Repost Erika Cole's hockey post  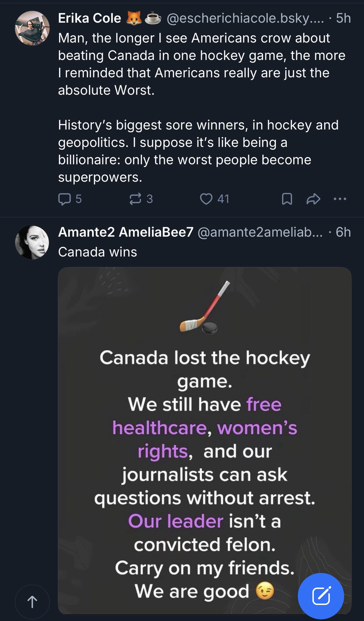tap(135, 199)
